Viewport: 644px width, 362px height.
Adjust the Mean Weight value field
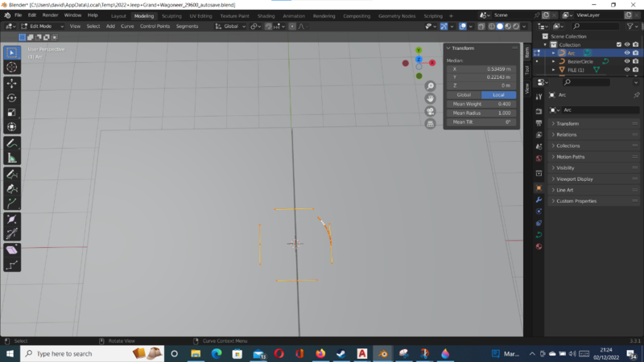[481, 104]
